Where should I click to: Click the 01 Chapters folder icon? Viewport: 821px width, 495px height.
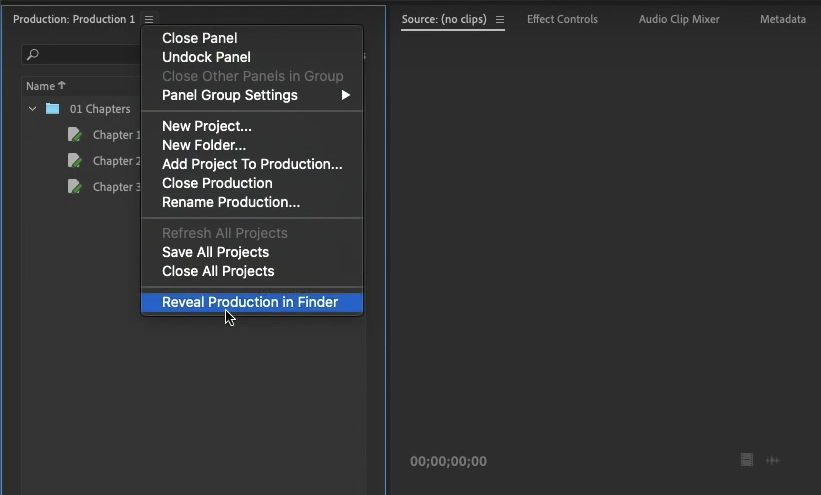tap(53, 109)
